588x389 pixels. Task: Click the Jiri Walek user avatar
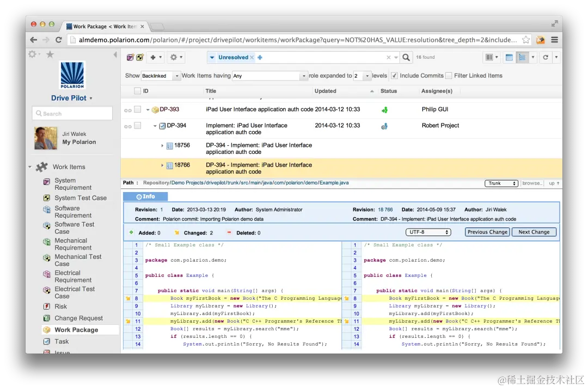point(46,138)
